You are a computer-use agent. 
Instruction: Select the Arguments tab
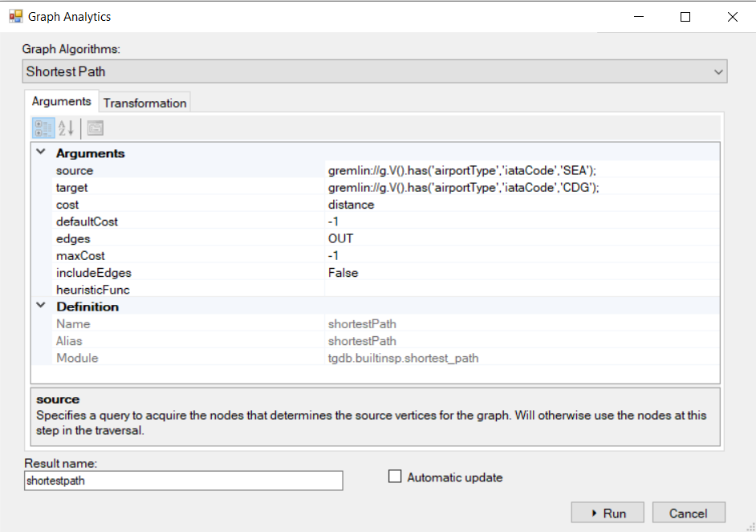point(62,101)
